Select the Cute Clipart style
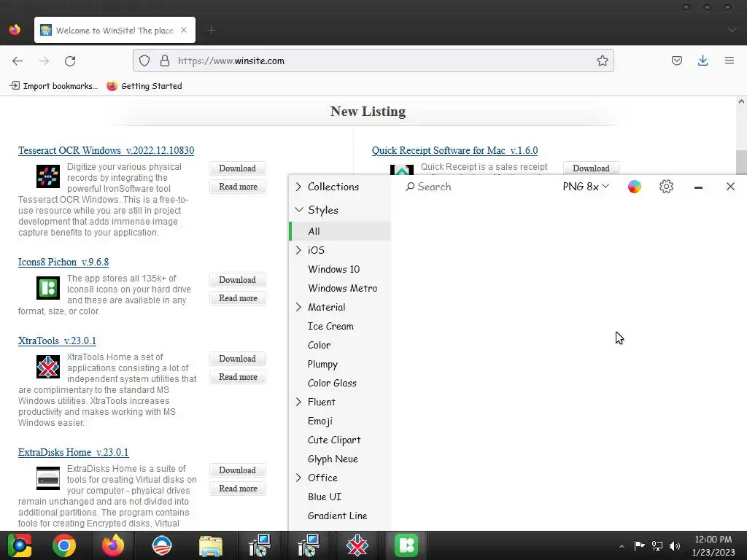The width and height of the screenshot is (747, 560). point(340,440)
